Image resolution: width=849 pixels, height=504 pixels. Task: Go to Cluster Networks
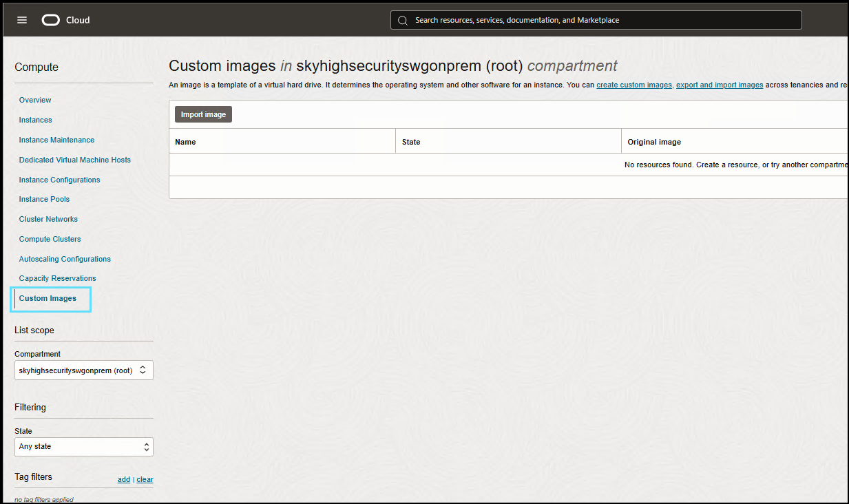48,220
